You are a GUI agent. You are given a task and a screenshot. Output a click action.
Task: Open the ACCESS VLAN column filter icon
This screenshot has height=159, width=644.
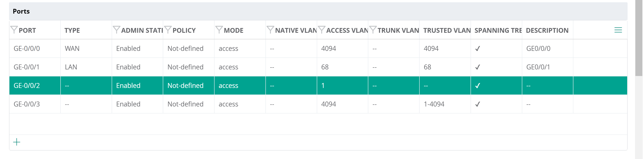(322, 30)
